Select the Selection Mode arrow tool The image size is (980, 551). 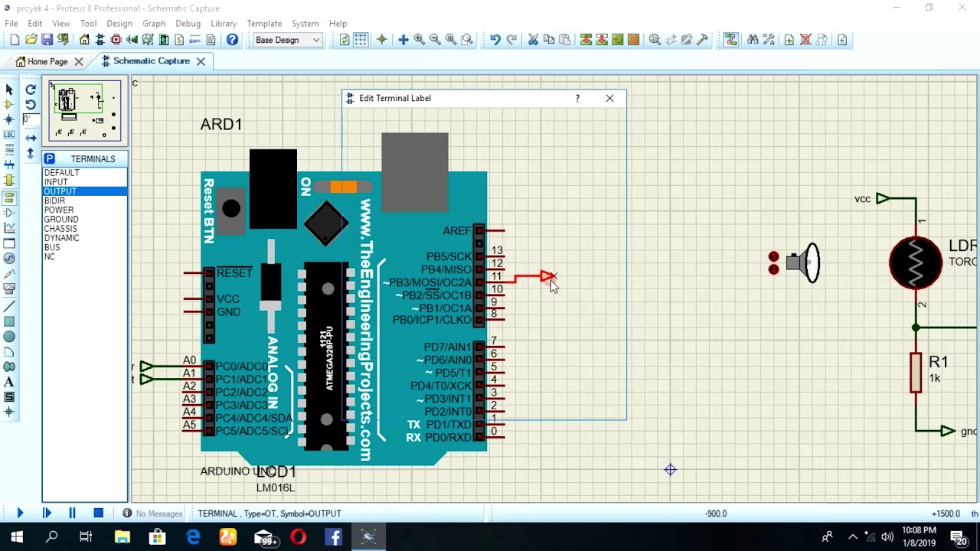point(9,90)
